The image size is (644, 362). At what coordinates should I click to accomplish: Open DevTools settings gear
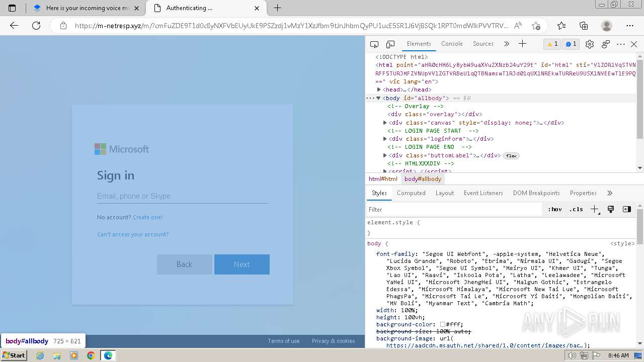coord(590,44)
